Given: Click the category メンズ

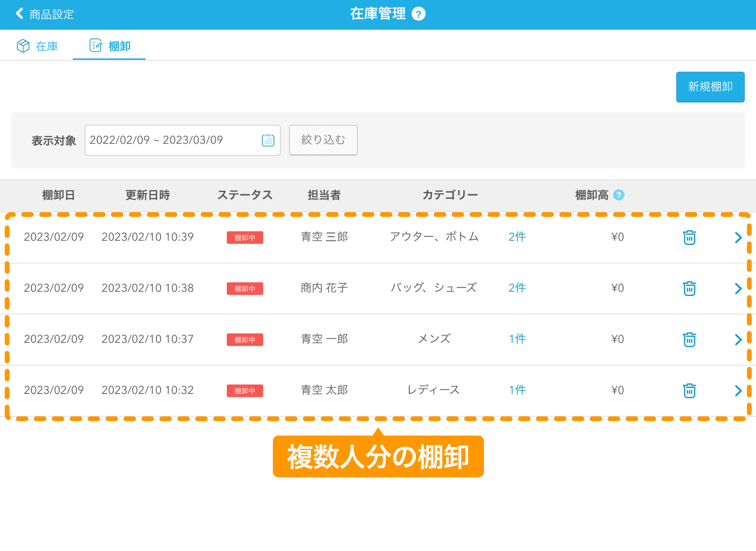Looking at the screenshot, I should 434,339.
